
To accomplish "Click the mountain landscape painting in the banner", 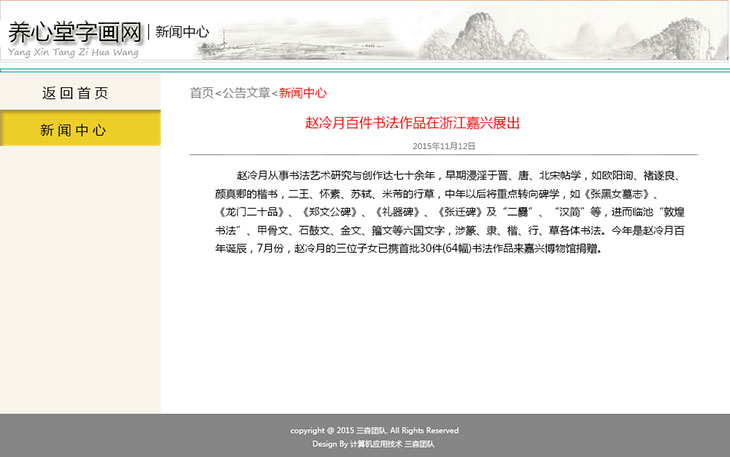I will point(560,30).
